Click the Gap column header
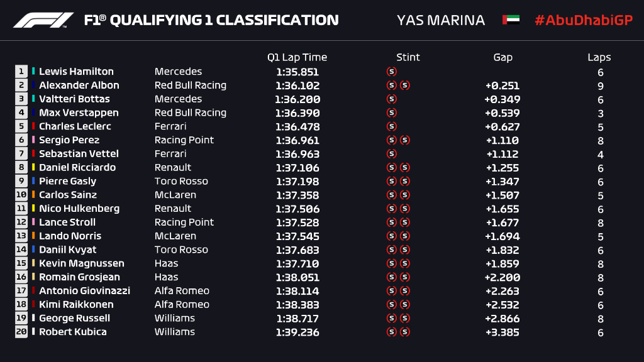 pos(502,57)
